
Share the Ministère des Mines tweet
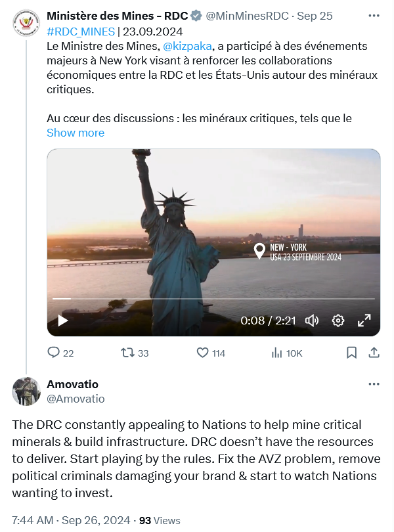coord(374,353)
